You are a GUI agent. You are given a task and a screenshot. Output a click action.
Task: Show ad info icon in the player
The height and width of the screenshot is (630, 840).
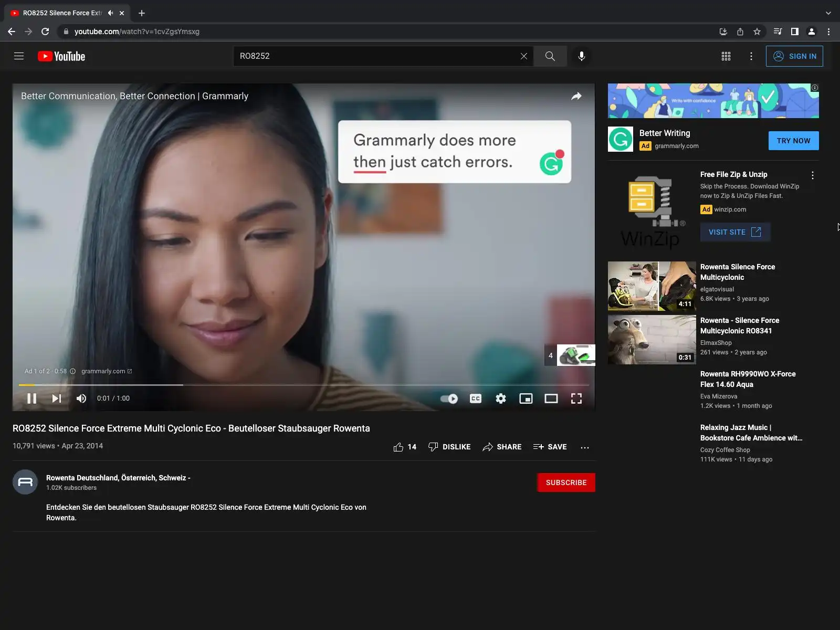tap(72, 371)
